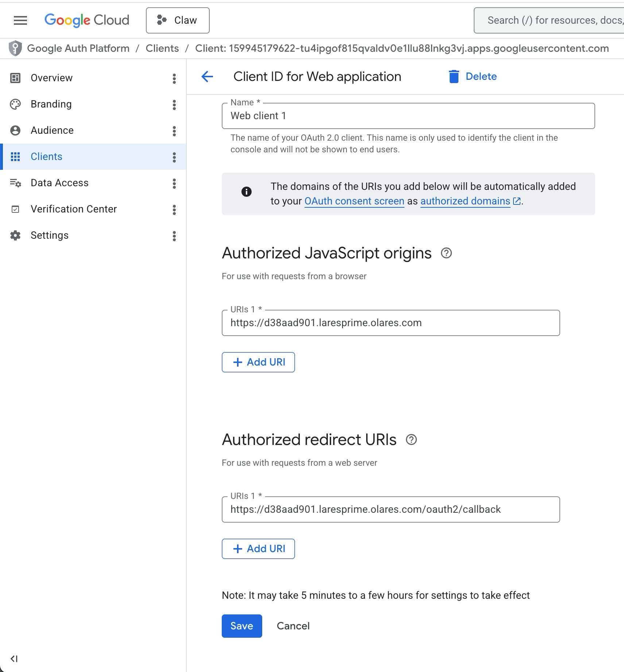
Task: Add URI under Authorized JavaScript origins
Action: pos(258,362)
